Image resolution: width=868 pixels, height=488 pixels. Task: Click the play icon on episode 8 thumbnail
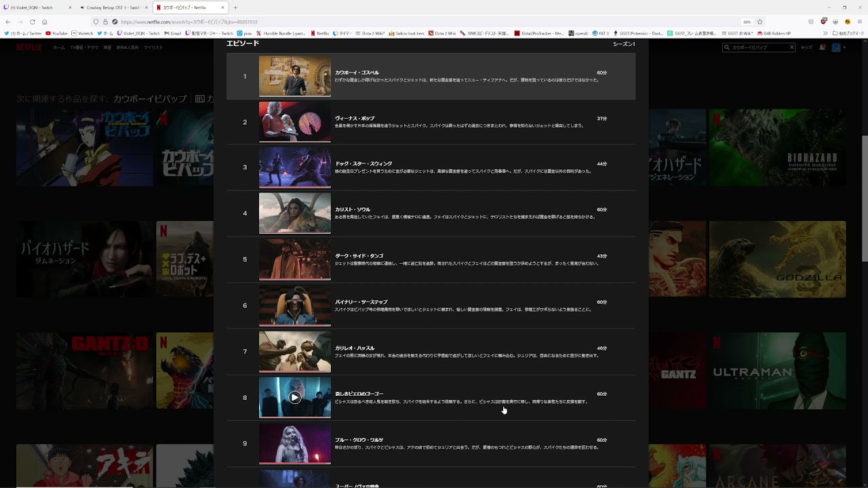coord(294,398)
